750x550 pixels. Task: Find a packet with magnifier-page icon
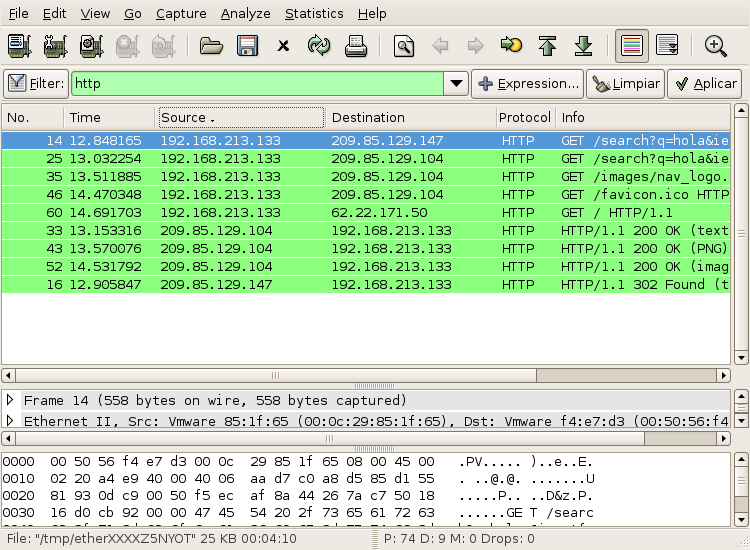[x=404, y=46]
